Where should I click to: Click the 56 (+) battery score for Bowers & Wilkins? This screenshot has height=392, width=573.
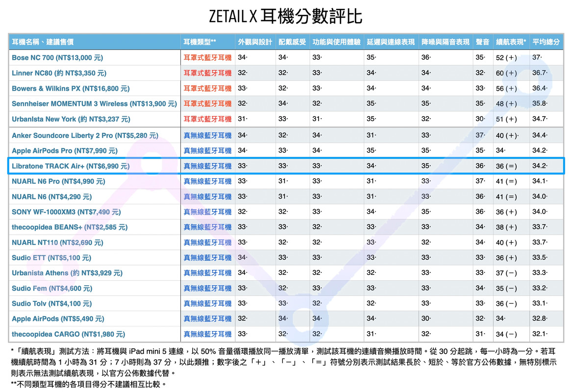click(x=506, y=88)
